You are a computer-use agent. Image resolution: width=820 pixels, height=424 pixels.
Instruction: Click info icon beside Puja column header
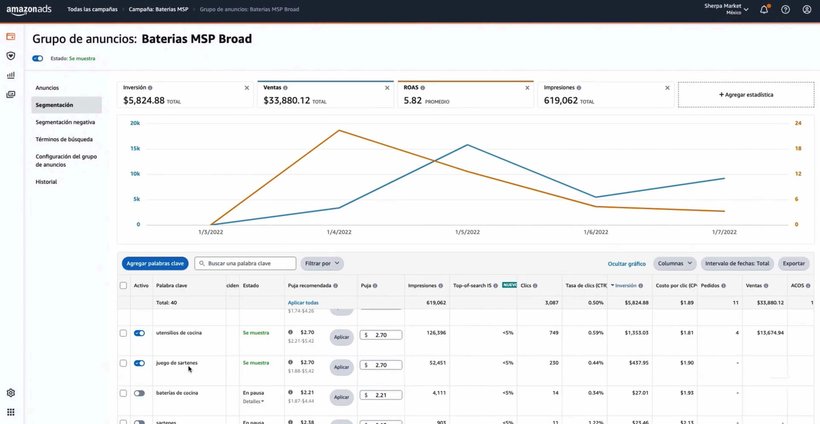pyautogui.click(x=375, y=286)
